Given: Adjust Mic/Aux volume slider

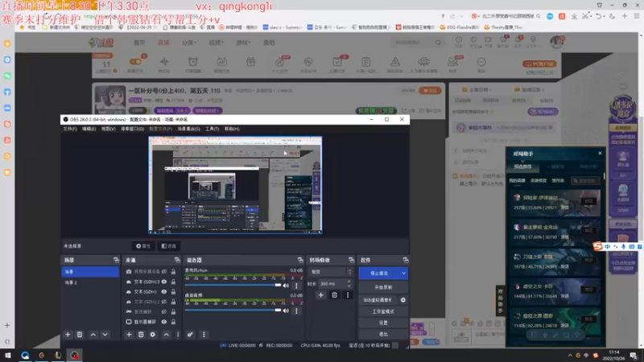Looking at the screenshot, I should click(x=233, y=286).
